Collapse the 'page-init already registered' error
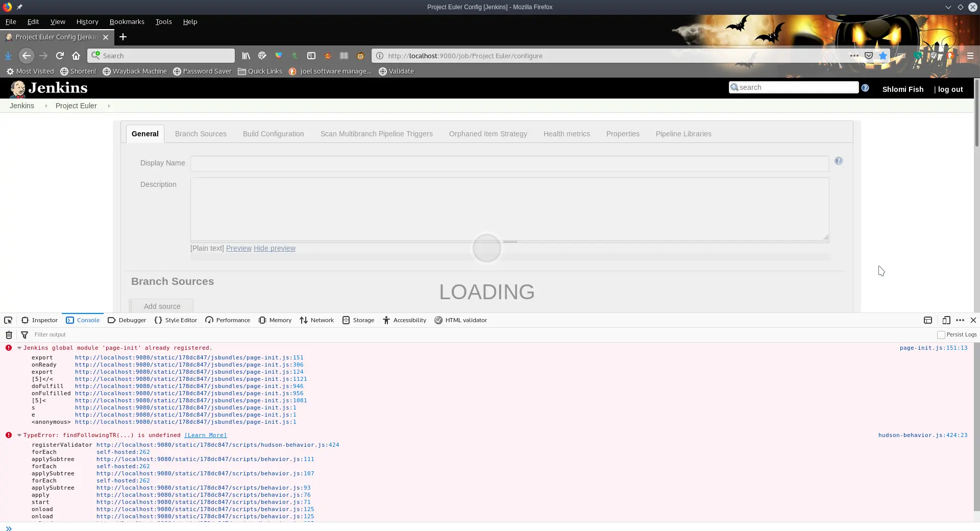 pos(19,348)
